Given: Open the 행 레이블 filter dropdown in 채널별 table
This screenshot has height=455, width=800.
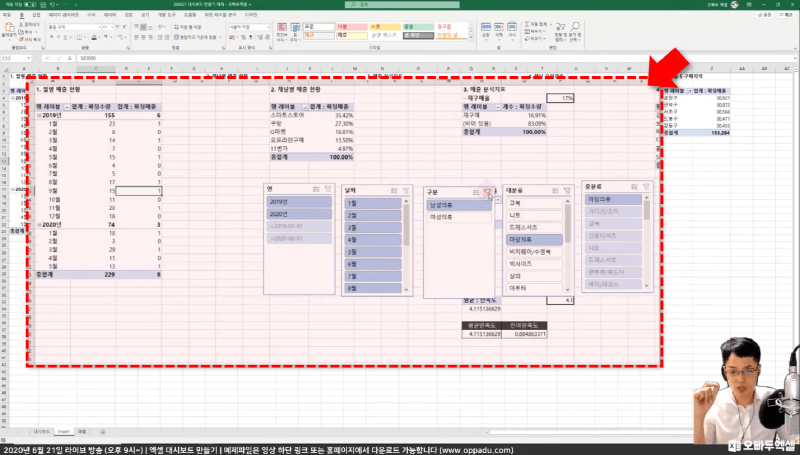Looking at the screenshot, I should click(303, 105).
